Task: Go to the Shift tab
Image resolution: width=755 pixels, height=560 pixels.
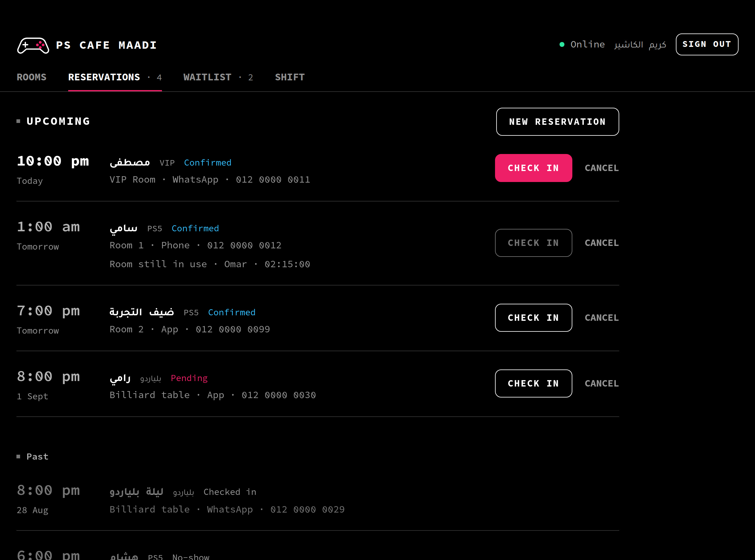Action: pos(290,77)
